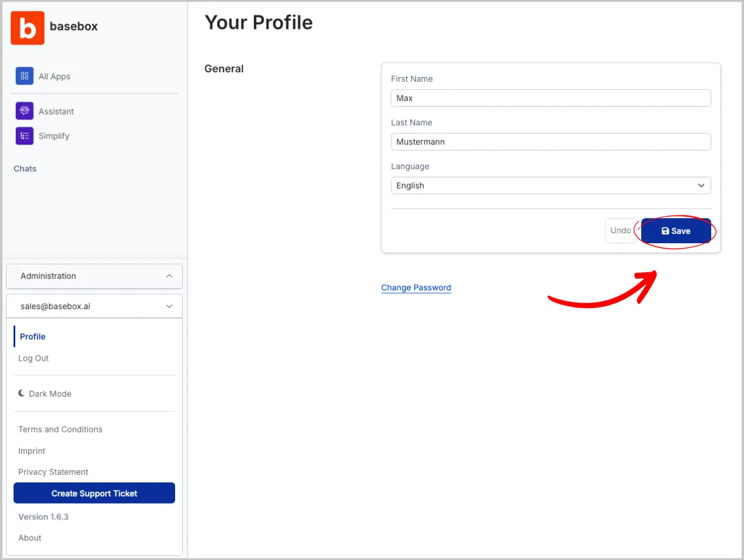Click the Dark Mode moon icon

pos(22,393)
